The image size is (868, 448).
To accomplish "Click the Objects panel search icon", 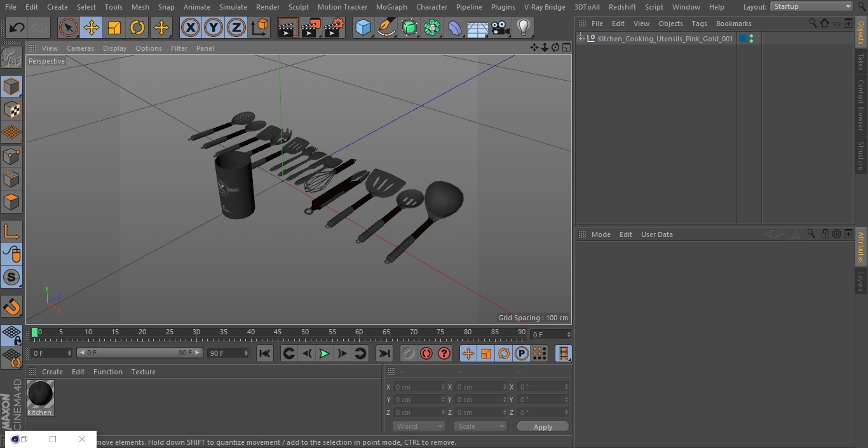I will point(813,23).
